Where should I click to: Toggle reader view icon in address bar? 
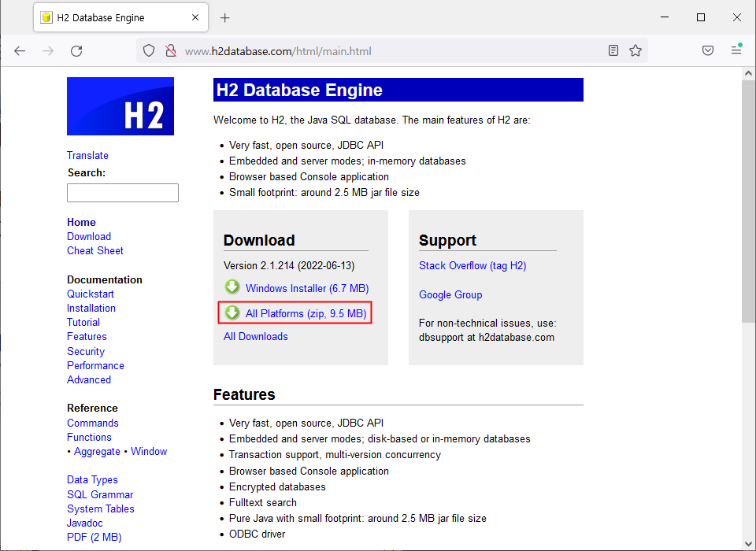[613, 50]
